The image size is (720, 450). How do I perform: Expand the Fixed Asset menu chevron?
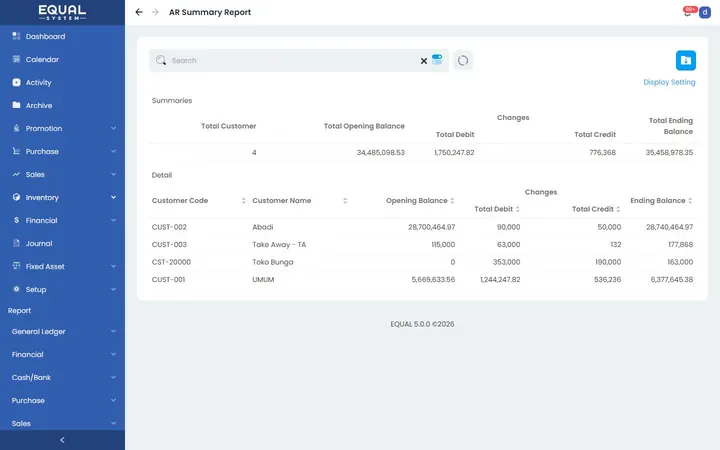(113, 266)
